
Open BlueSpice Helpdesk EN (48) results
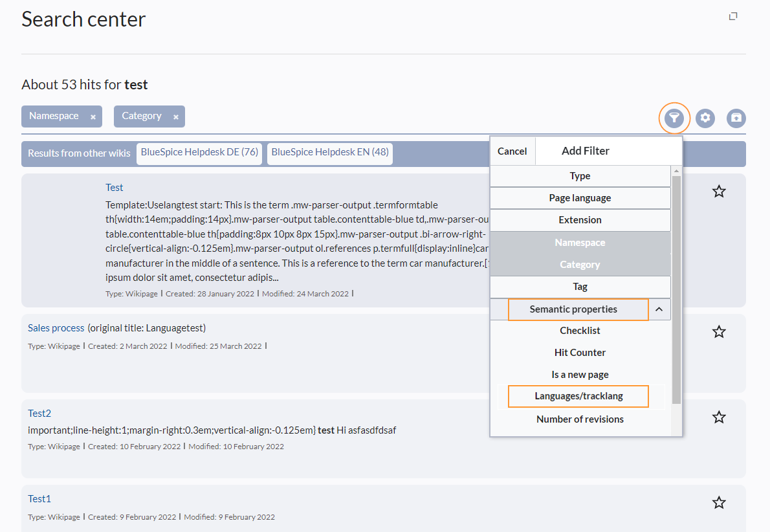click(330, 153)
